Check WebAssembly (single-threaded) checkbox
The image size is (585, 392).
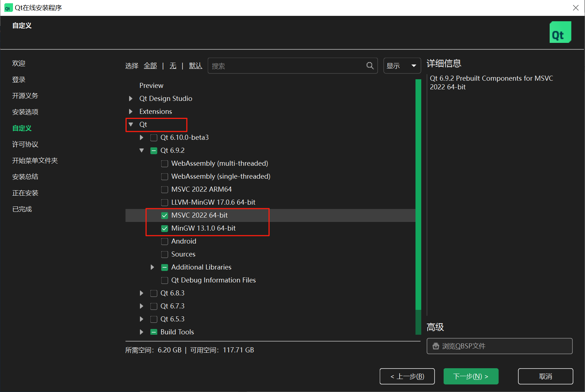(x=164, y=177)
